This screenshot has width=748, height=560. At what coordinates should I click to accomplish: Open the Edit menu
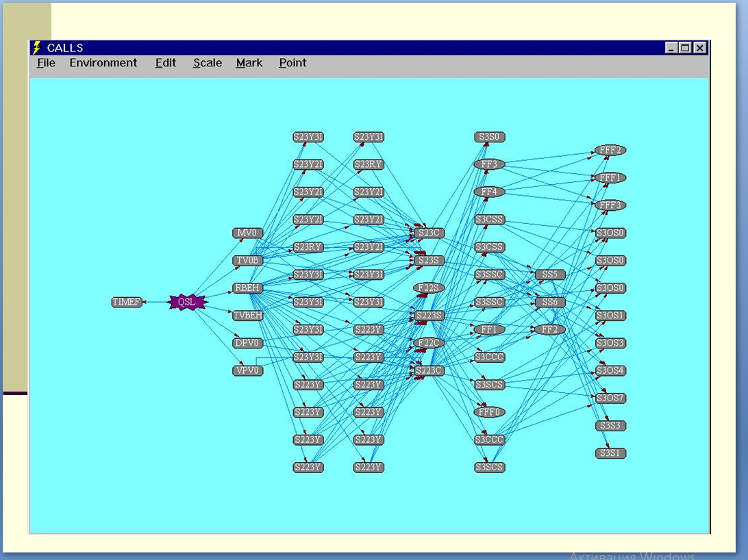click(166, 63)
